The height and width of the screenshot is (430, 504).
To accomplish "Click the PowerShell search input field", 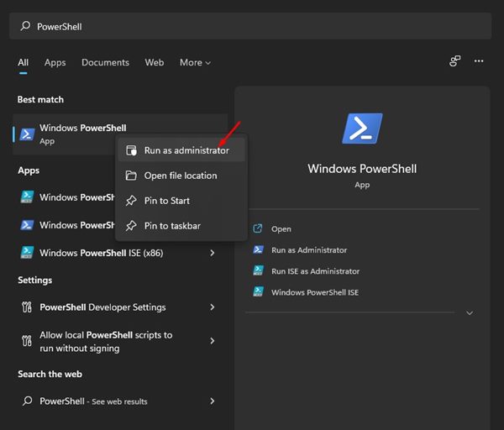I will [250, 26].
